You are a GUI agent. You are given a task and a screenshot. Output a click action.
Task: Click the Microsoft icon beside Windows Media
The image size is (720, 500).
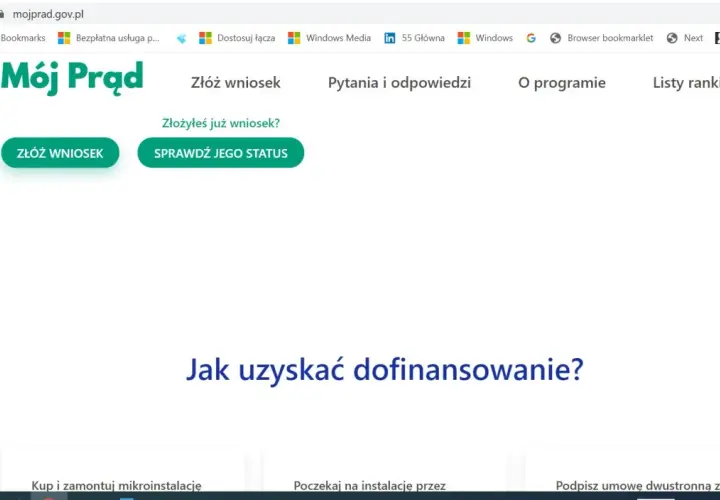point(294,38)
